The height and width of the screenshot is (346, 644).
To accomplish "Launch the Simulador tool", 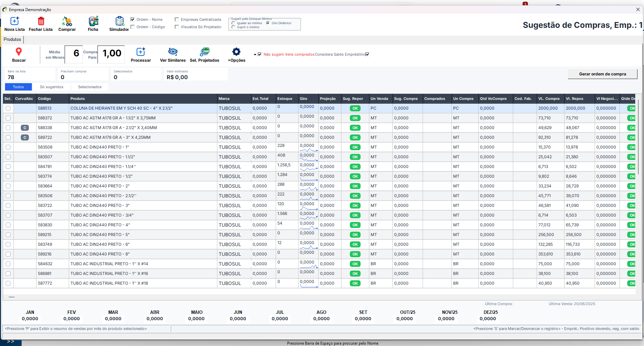I will (119, 21).
